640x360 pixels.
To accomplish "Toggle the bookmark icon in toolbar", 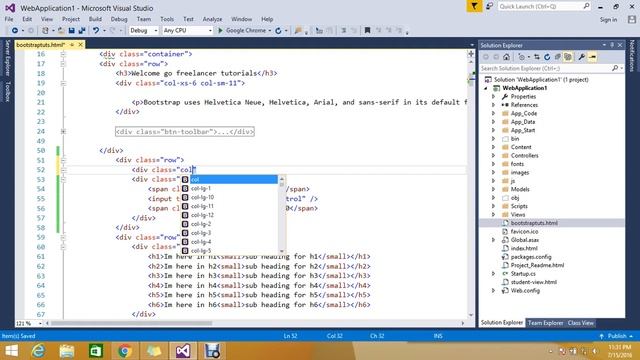I will tap(367, 31).
